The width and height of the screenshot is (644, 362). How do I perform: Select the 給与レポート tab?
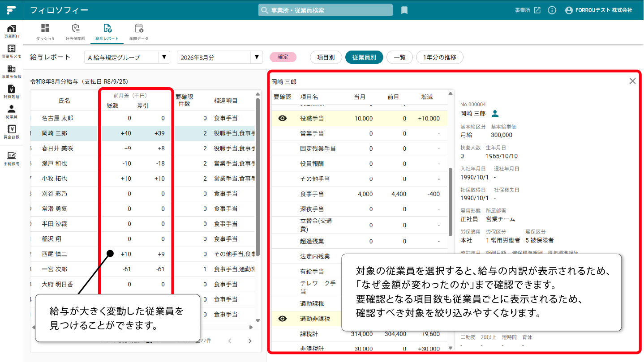(x=107, y=33)
